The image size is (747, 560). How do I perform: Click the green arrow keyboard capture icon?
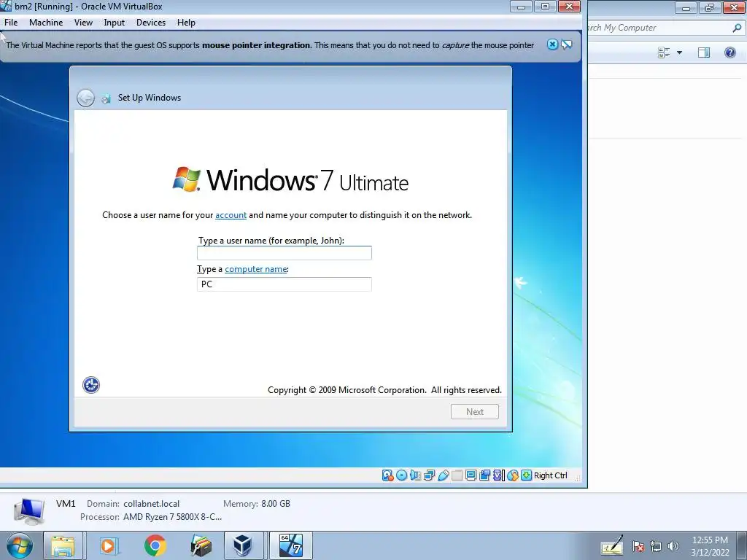pos(527,475)
